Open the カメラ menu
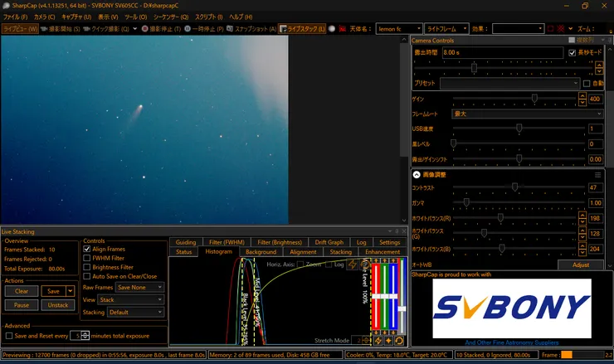 click(43, 17)
